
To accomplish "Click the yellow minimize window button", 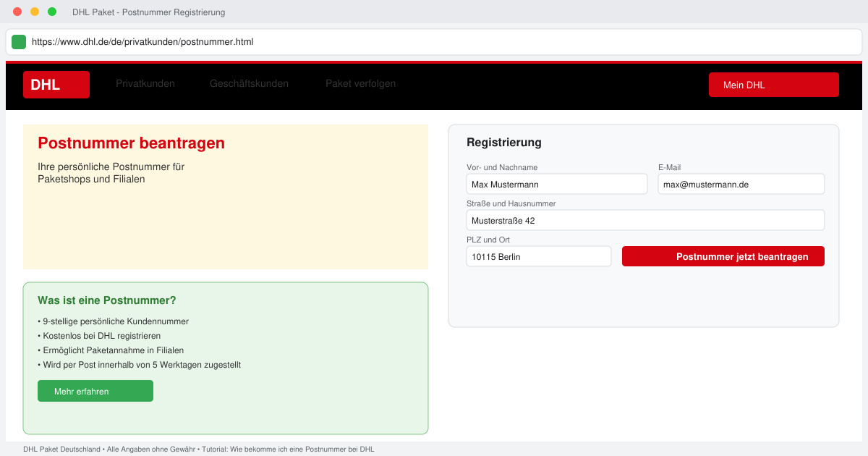I will point(35,12).
